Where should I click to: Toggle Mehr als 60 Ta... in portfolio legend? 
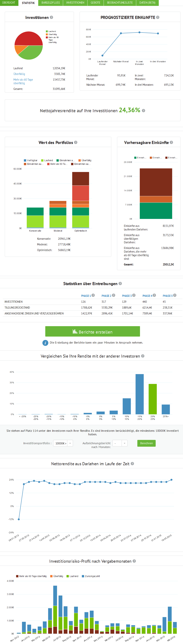(57, 164)
